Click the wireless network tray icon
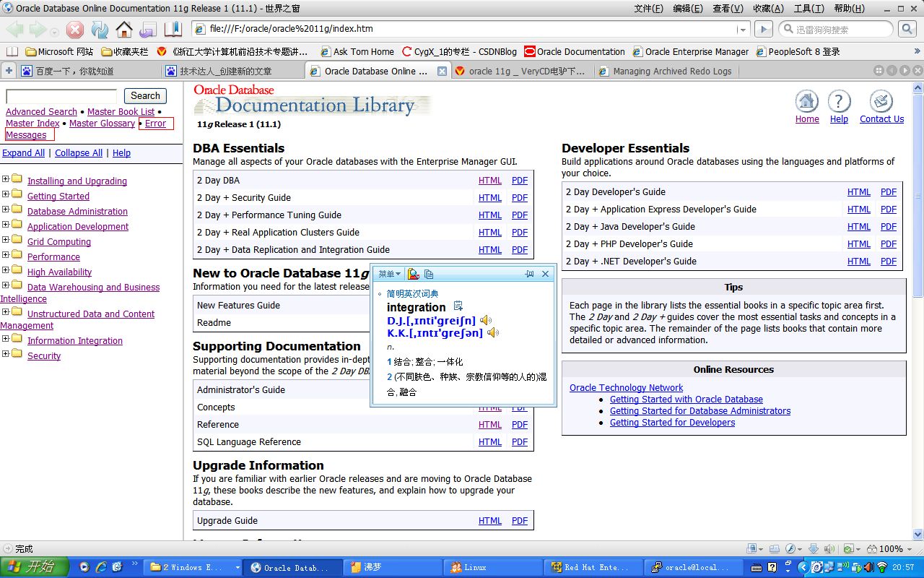924x578 pixels. 881,567
